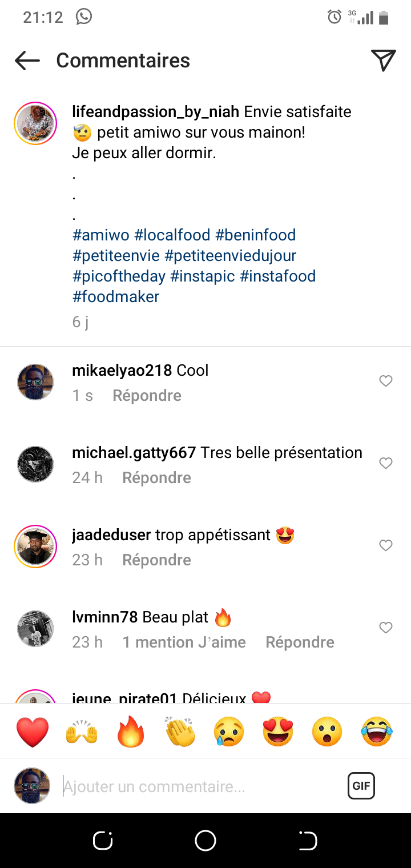The image size is (411, 868).
Task: Tap the back arrow icon
Action: [x=27, y=61]
